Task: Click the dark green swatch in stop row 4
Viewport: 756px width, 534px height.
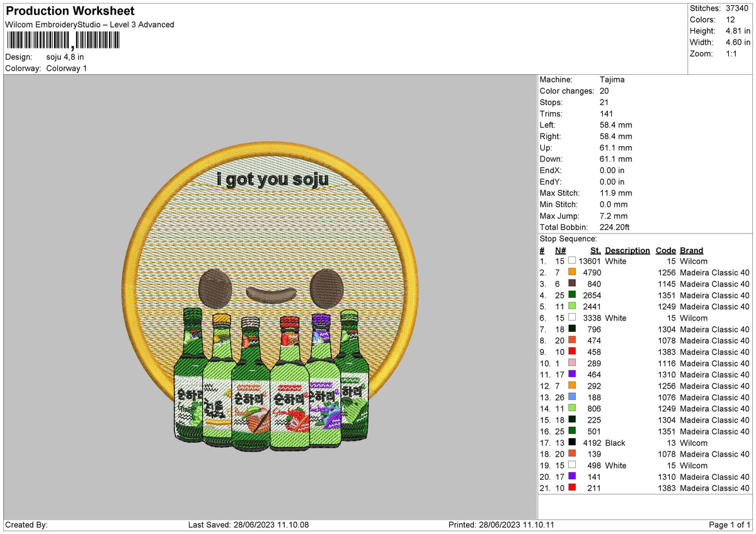Action: 572,295
